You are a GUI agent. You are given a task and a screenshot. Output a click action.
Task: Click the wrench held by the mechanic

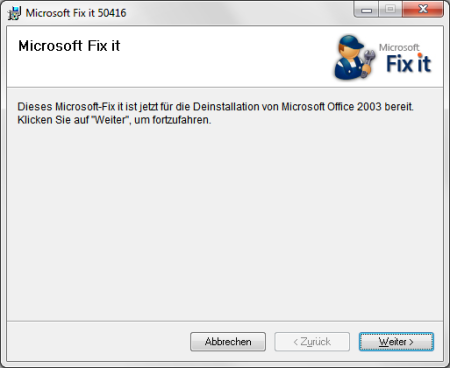(x=368, y=62)
